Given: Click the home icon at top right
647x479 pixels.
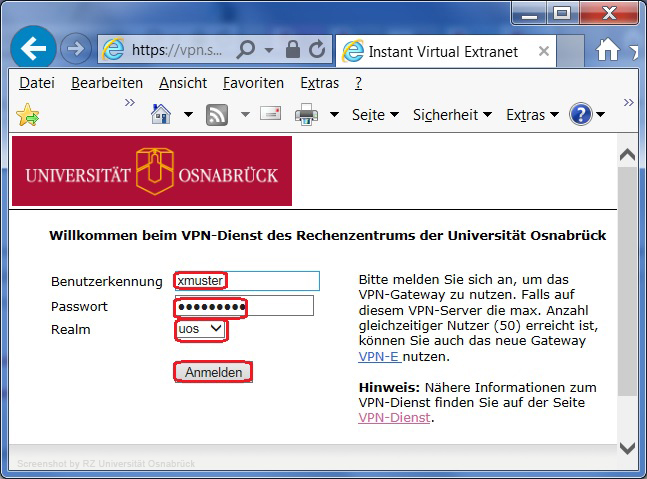Looking at the screenshot, I should click(607, 50).
